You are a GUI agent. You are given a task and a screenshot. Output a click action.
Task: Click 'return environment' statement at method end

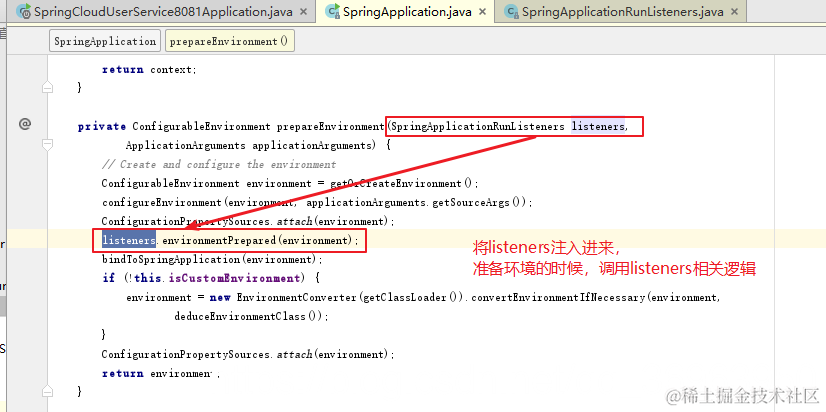pos(161,373)
